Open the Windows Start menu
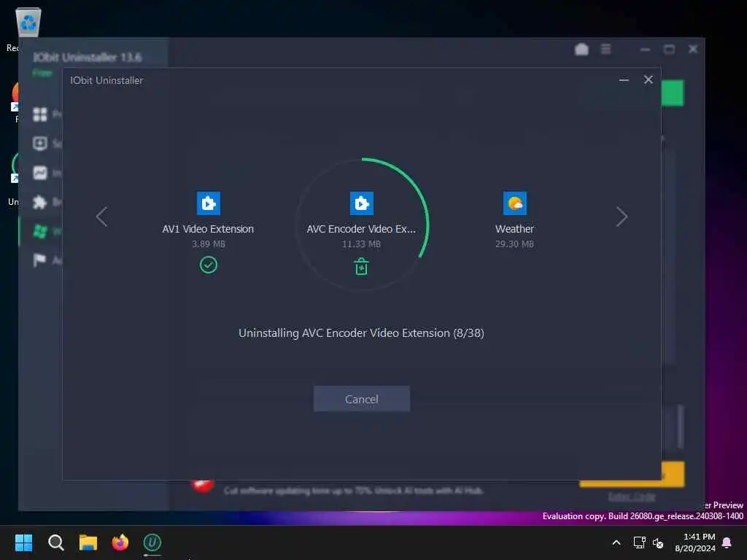Screen dimensions: 747x560 tap(24, 542)
